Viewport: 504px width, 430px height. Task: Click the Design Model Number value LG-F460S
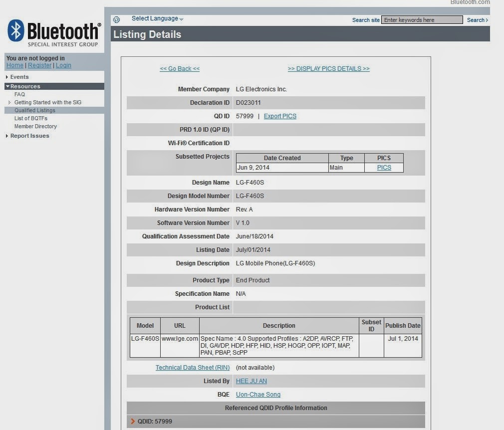pyautogui.click(x=250, y=196)
